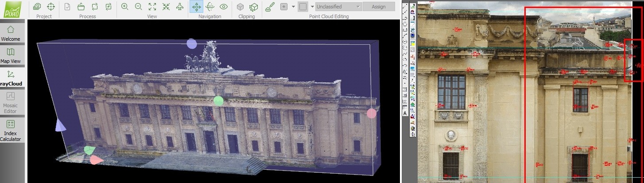Click the focus on selection icon
Screen dimensions: 644x183
[x=166, y=7]
